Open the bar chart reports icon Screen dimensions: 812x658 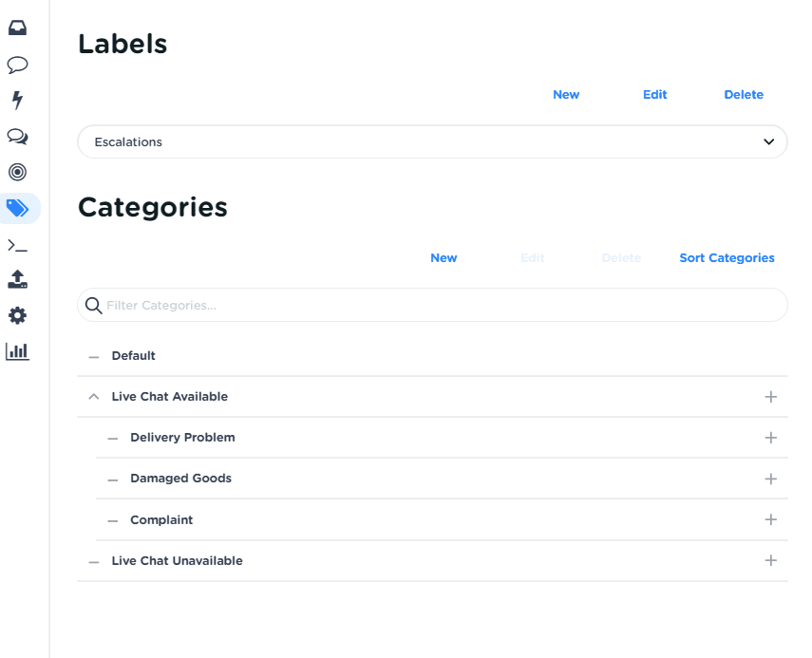(x=17, y=351)
